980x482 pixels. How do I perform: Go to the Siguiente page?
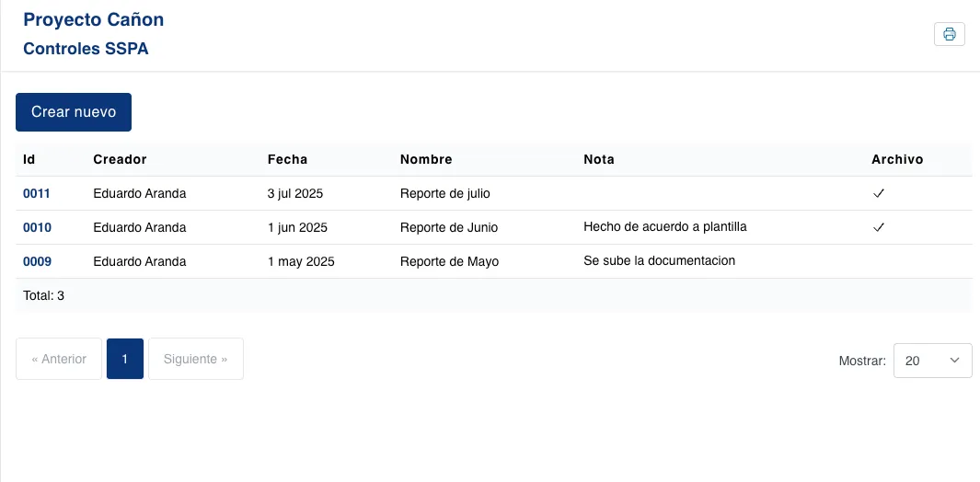click(195, 359)
